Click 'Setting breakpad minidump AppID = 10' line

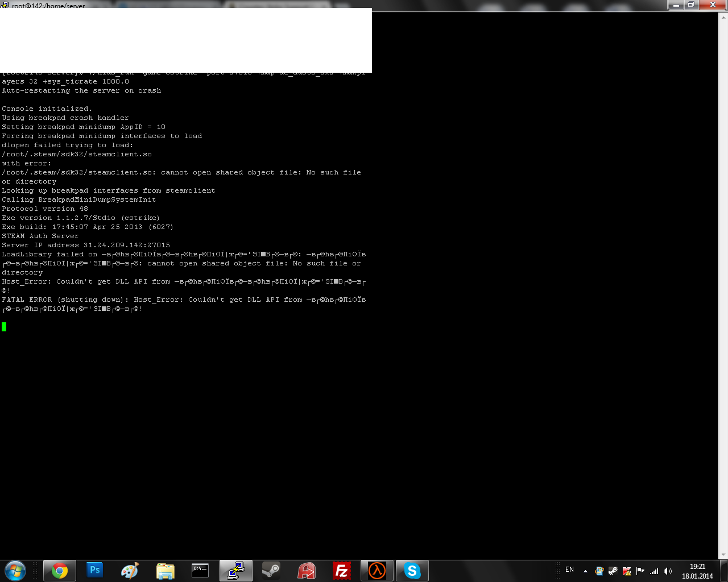[84, 127]
